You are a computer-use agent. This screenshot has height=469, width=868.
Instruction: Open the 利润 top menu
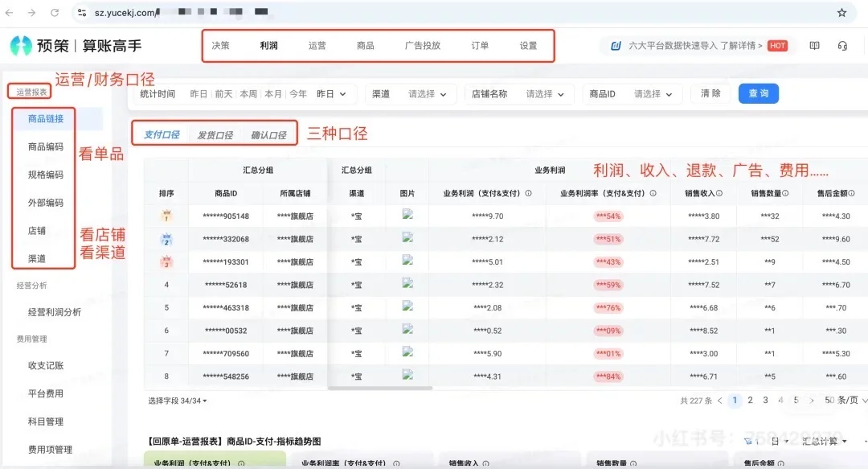268,46
